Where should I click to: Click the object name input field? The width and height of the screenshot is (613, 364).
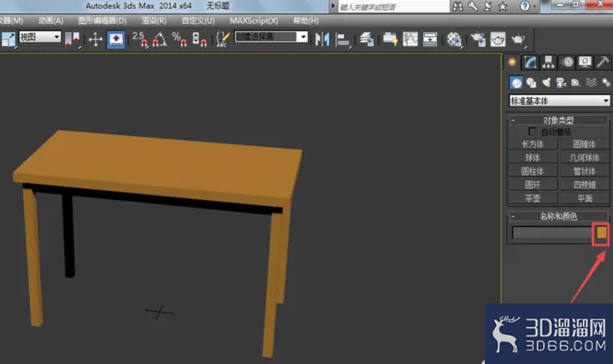552,232
